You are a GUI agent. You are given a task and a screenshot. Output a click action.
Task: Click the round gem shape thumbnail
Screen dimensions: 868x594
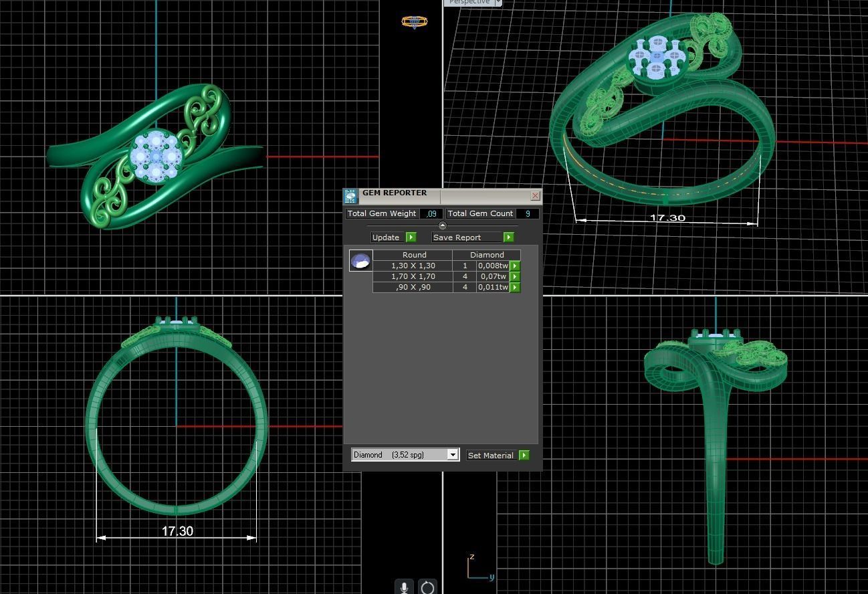360,260
